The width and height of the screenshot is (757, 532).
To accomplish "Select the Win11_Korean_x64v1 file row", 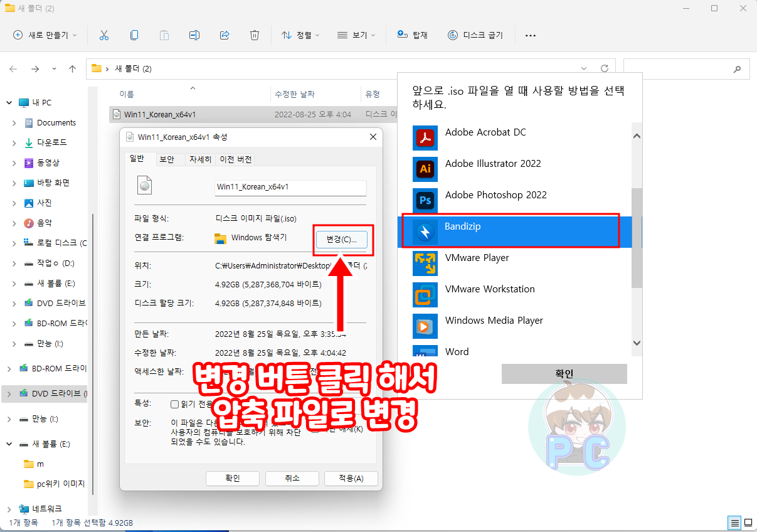I will click(254, 114).
